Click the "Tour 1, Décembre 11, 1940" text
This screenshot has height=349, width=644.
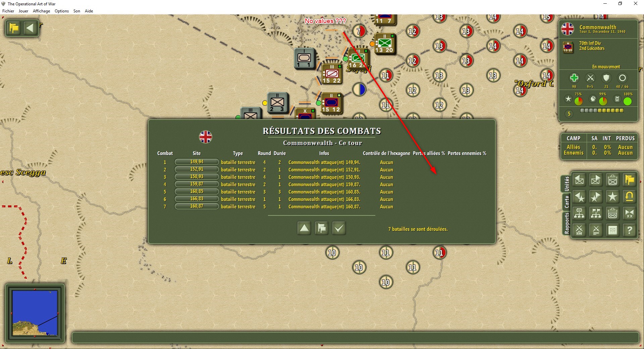(602, 32)
